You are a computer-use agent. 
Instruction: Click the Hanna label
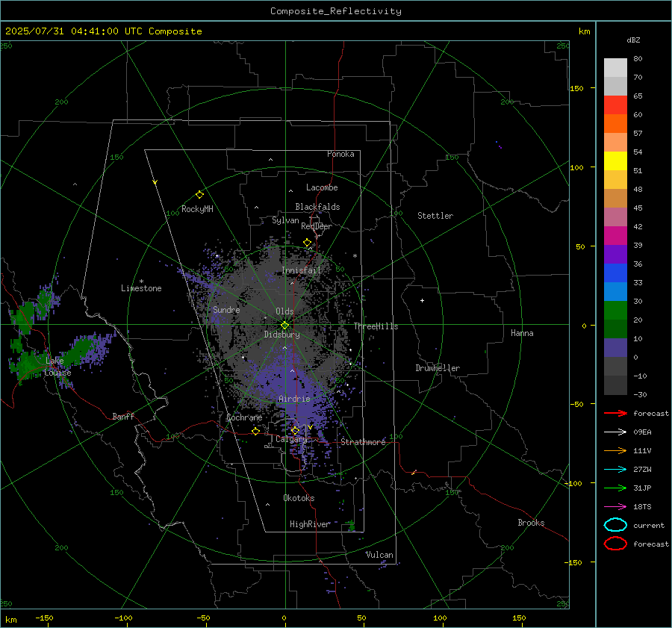click(x=522, y=333)
